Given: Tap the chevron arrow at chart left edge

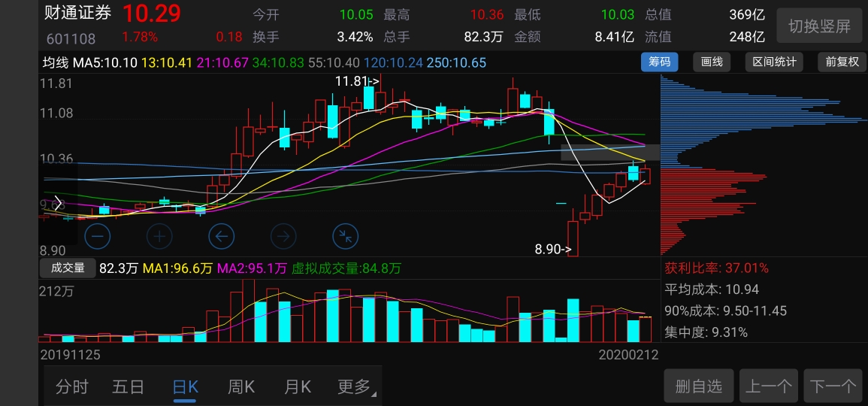Looking at the screenshot, I should [x=58, y=204].
